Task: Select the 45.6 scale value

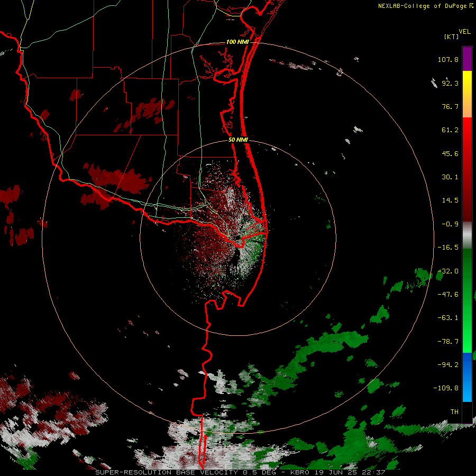Action: click(450, 153)
